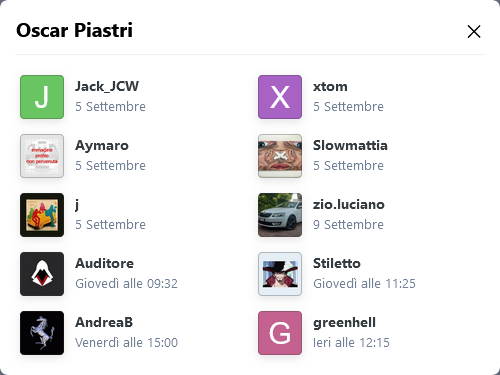
Task: Open the AndreaB username link
Action: coord(104,322)
